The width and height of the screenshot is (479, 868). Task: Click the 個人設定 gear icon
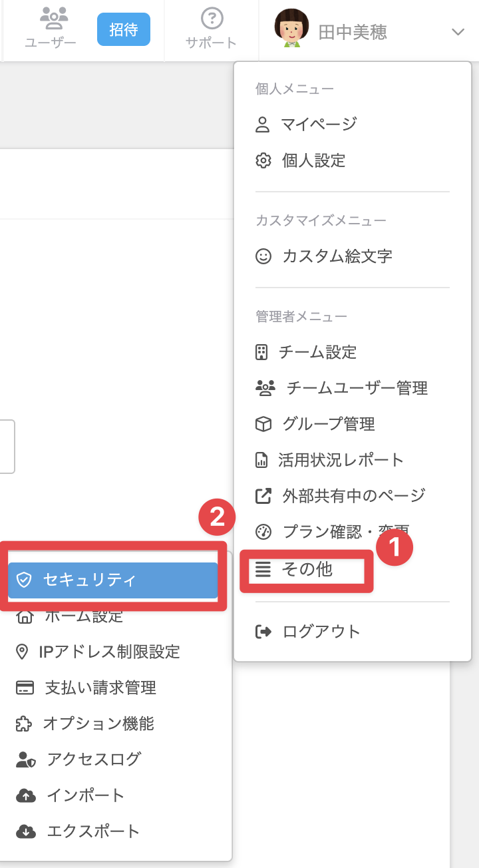click(x=263, y=160)
